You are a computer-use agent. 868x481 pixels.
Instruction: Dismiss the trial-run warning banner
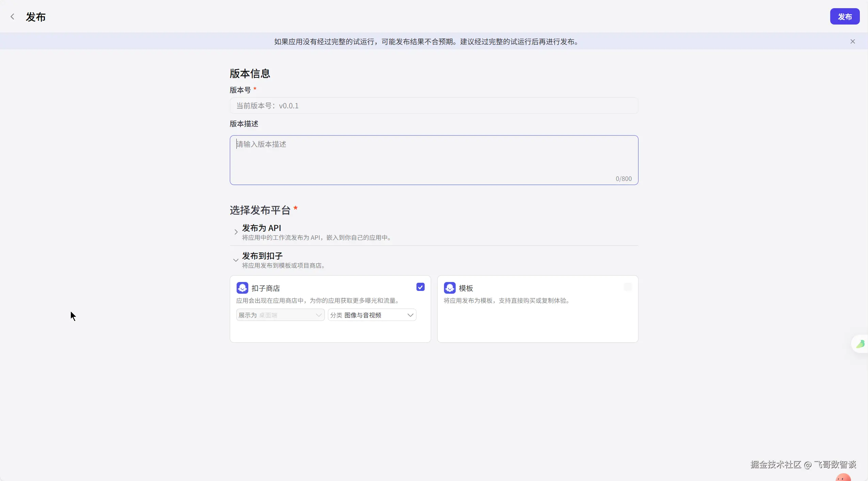(852, 42)
